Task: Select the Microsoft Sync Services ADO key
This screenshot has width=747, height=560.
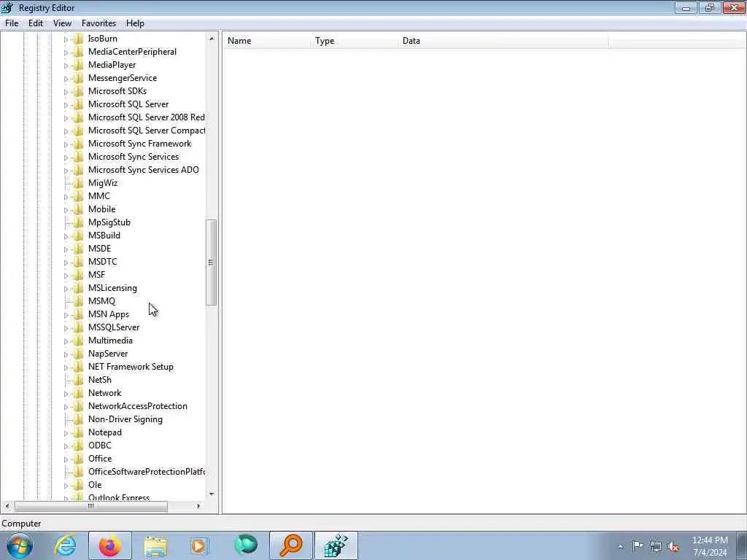Action: coord(144,170)
